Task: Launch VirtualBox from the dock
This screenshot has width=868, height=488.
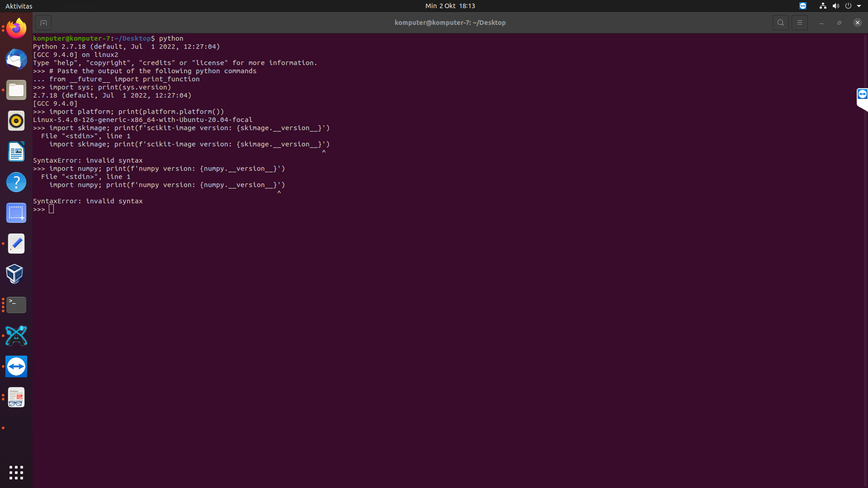Action: click(x=16, y=273)
